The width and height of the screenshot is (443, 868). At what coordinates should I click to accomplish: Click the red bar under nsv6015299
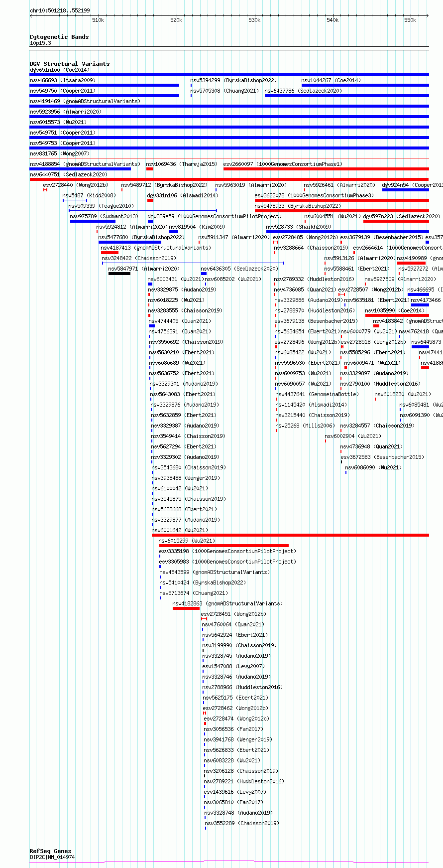(223, 545)
